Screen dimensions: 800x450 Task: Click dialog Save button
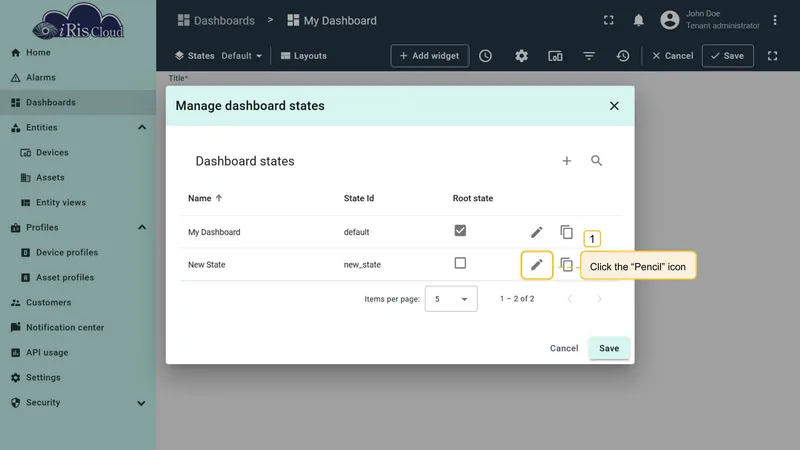pos(609,348)
